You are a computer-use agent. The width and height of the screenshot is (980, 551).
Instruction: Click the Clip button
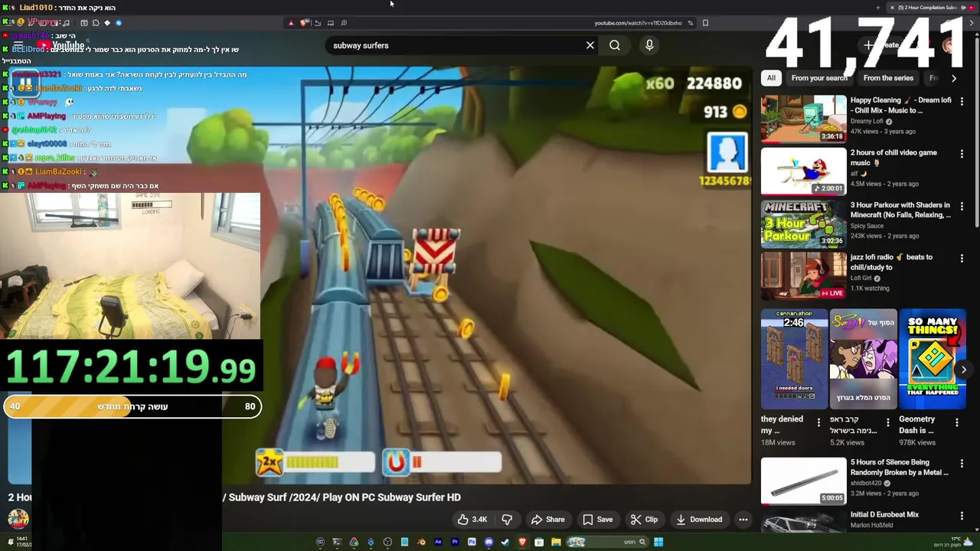click(x=644, y=520)
